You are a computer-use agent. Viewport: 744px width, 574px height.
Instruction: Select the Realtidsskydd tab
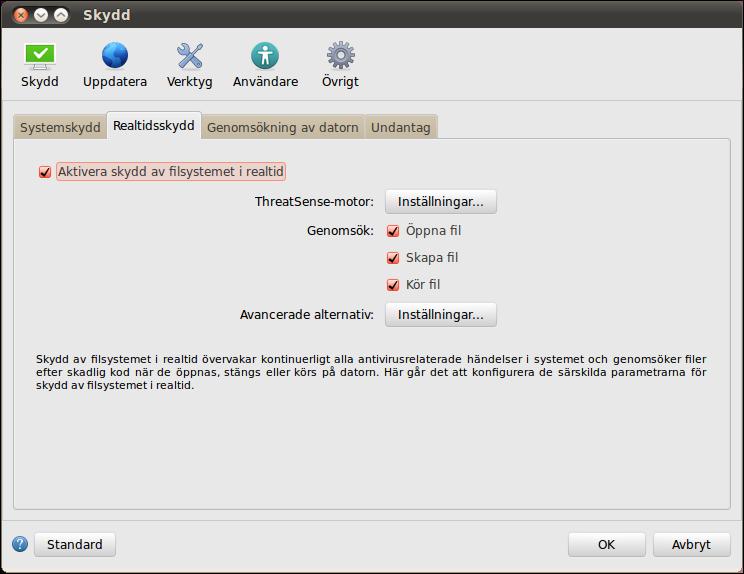(x=154, y=126)
